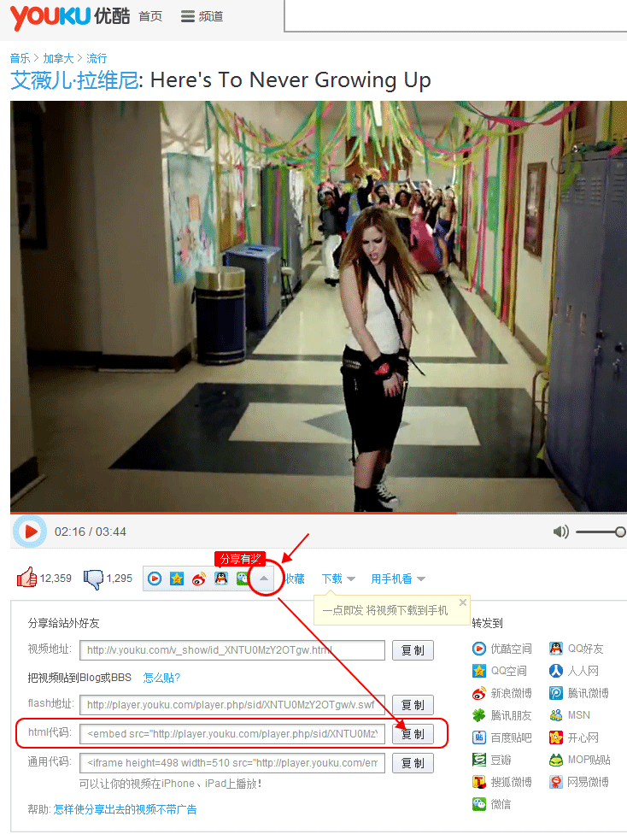The height and width of the screenshot is (840, 627).
Task: Forward to MSN
Action: [x=570, y=715]
